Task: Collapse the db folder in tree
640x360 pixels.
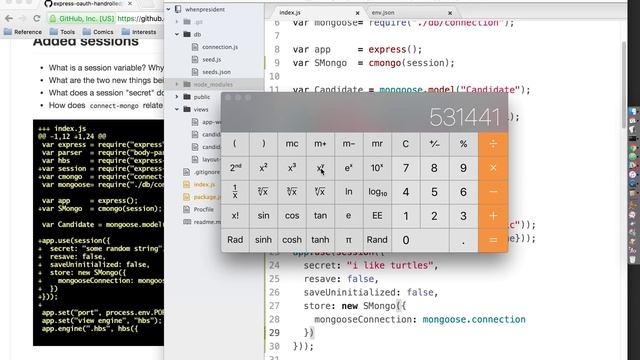Action: pyautogui.click(x=177, y=34)
